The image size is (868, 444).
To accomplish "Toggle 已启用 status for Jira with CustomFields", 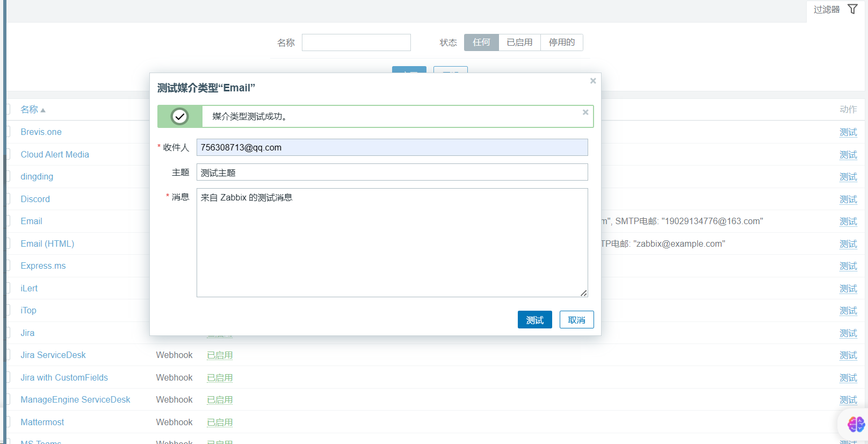I will pyautogui.click(x=220, y=378).
